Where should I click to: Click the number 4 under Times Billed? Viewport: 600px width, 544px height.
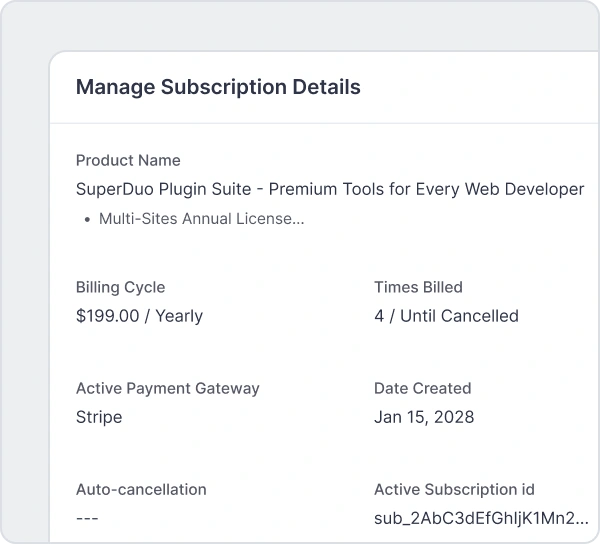click(x=379, y=316)
